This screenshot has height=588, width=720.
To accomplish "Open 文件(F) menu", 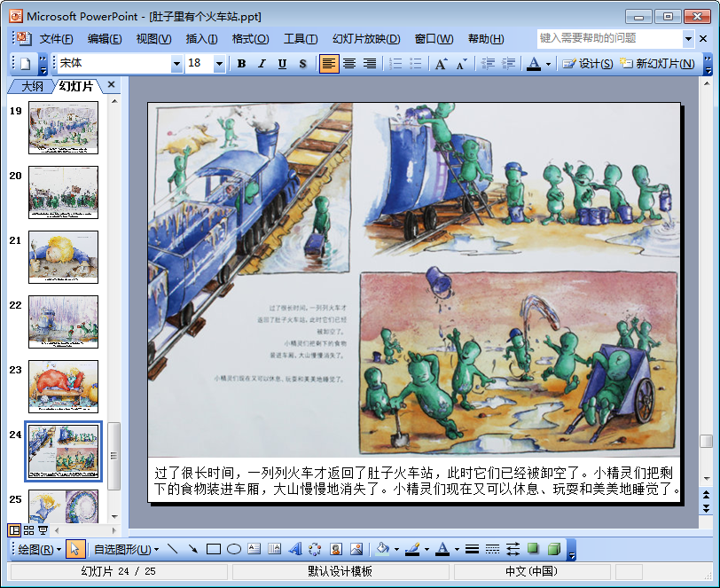I will 56,39.
